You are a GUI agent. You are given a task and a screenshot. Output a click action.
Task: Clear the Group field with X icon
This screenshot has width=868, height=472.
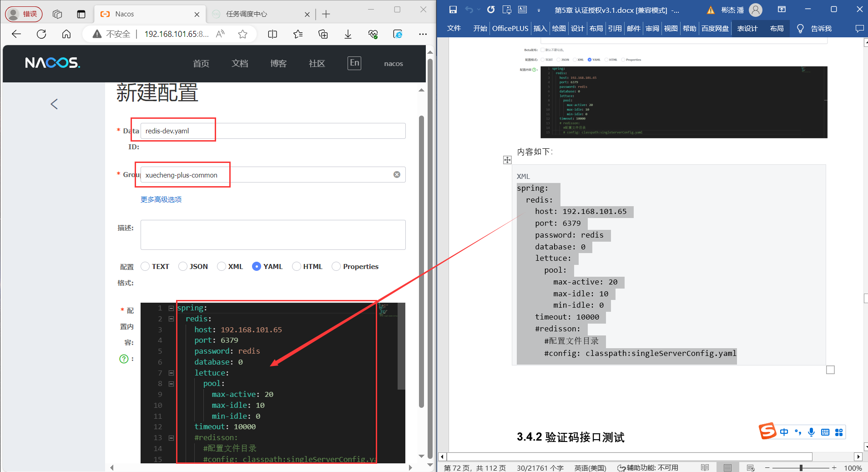coord(397,175)
